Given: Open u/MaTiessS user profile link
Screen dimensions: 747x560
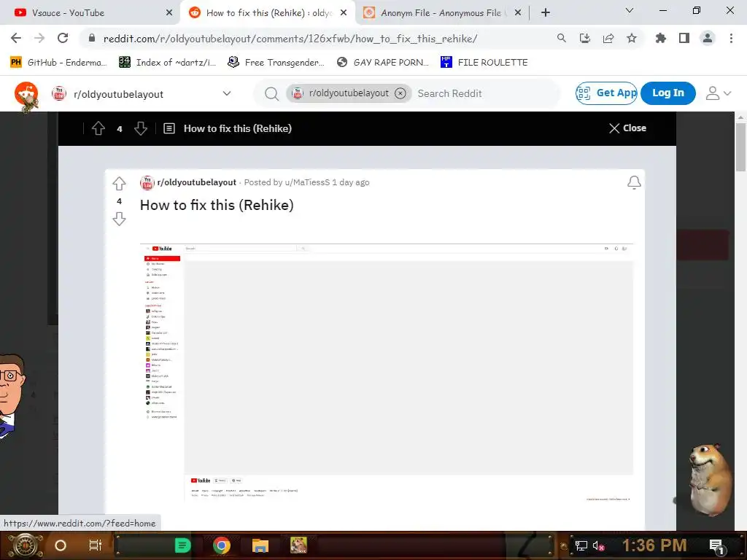Looking at the screenshot, I should click(x=307, y=182).
